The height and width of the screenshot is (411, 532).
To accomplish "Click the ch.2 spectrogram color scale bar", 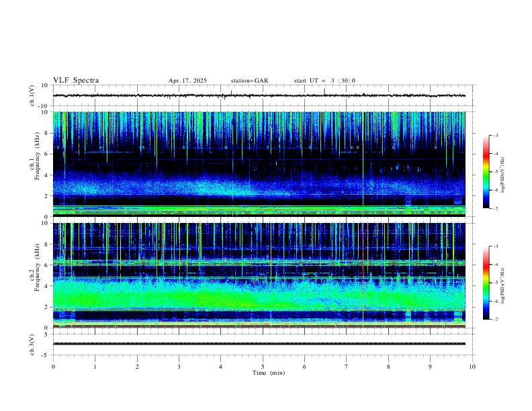I will (x=486, y=283).
